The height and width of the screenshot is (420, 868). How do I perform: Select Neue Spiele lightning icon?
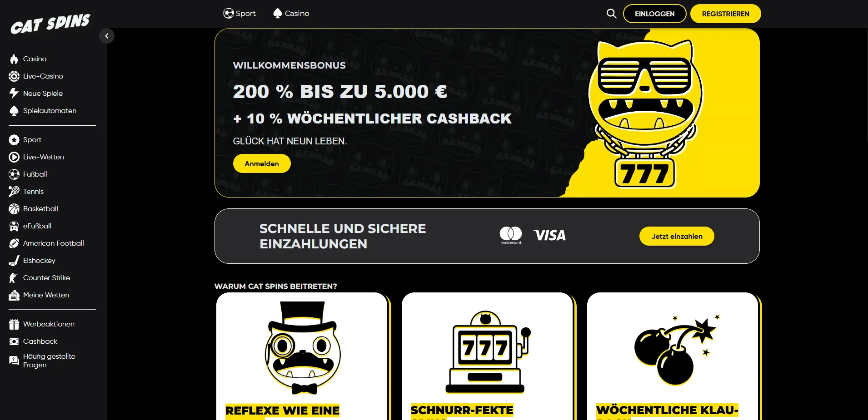coord(14,94)
